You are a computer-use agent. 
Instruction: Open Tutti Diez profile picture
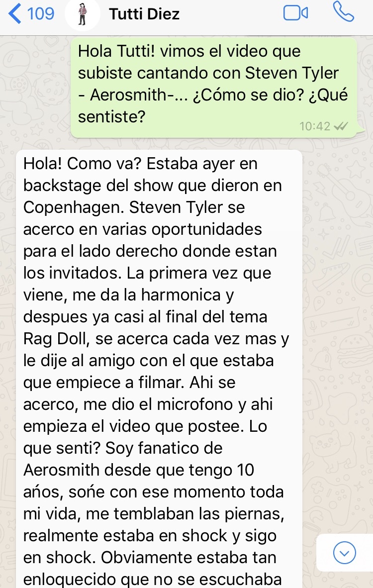[x=83, y=14]
